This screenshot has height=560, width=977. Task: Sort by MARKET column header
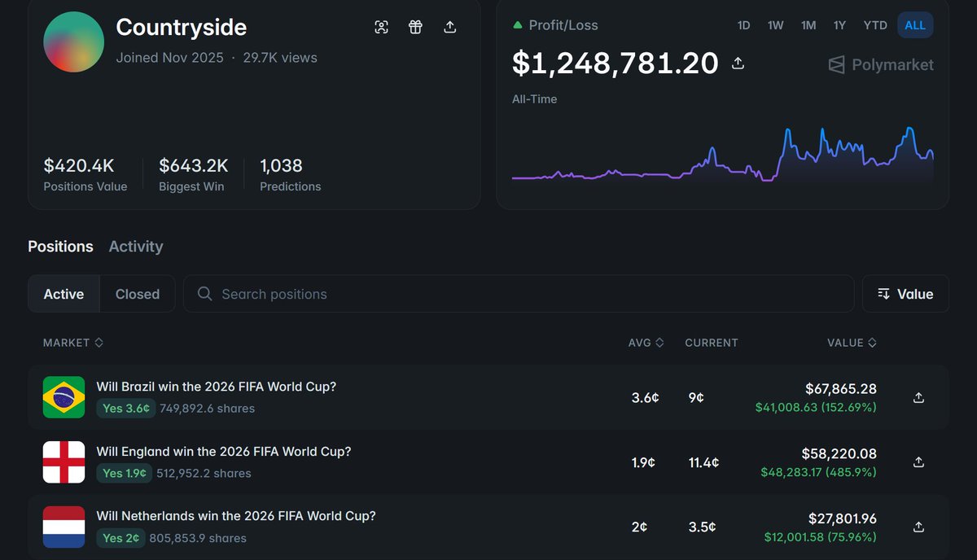point(73,343)
